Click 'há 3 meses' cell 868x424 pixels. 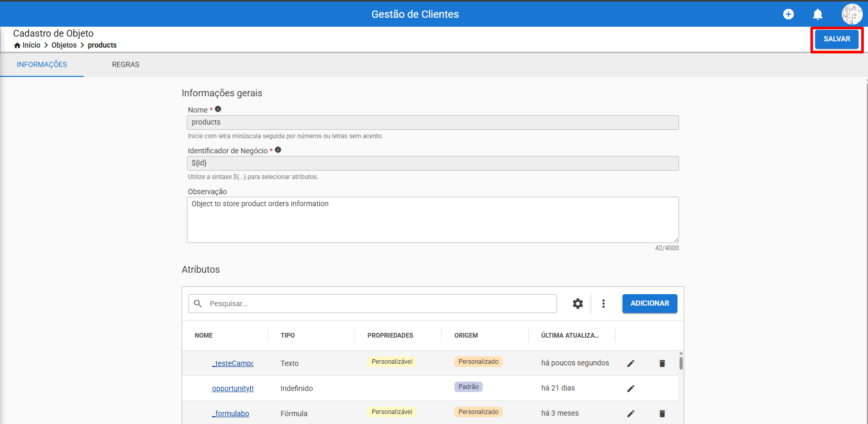pyautogui.click(x=560, y=413)
